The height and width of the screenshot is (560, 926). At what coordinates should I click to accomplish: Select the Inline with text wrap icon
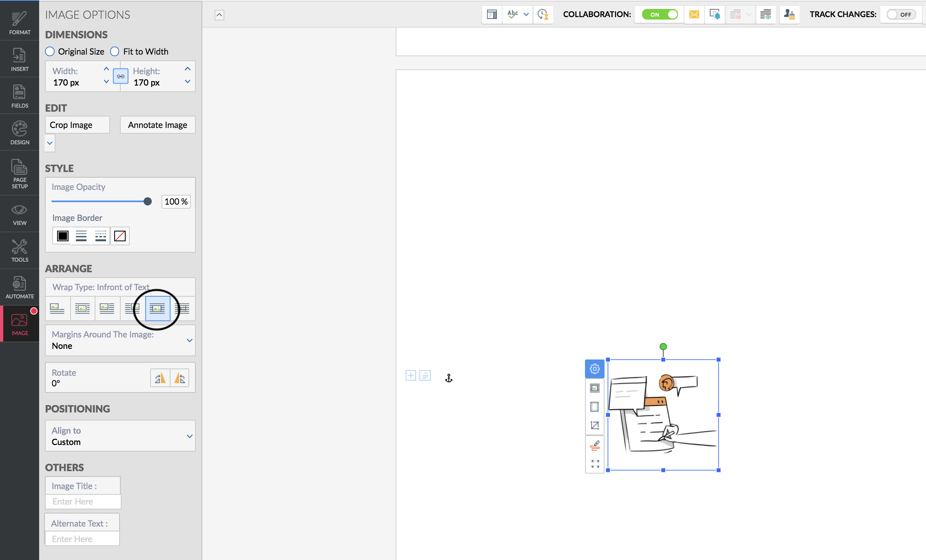(57, 309)
